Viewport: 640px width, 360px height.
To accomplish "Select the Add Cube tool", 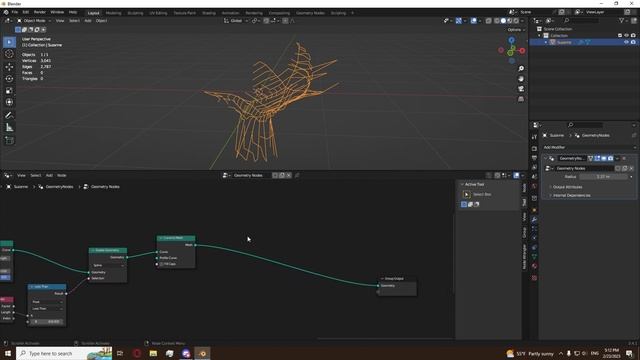I will tap(9, 140).
